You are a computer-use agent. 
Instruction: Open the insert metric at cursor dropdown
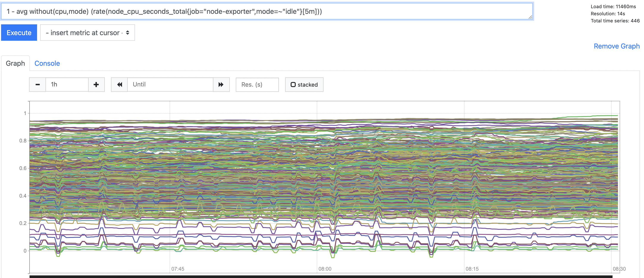87,33
